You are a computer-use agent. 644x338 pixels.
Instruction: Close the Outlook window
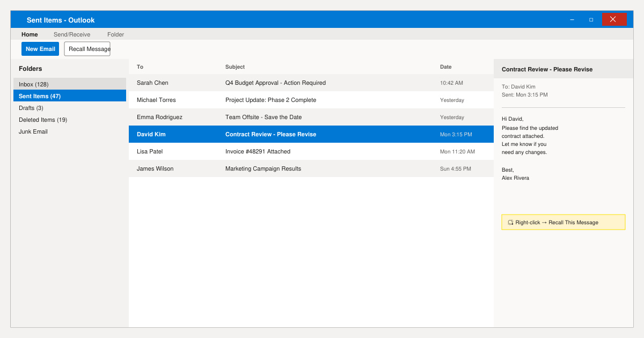click(614, 19)
